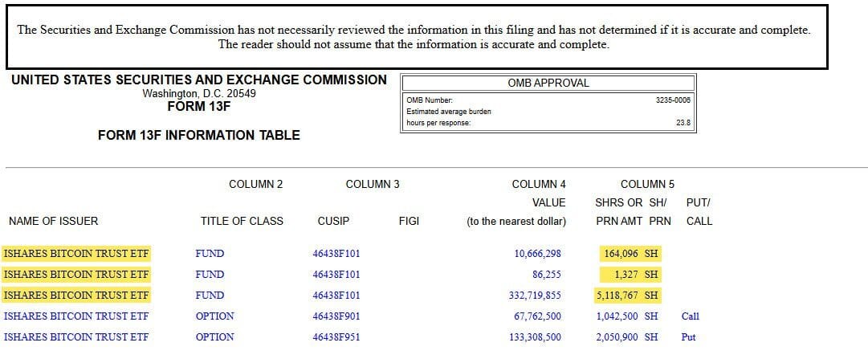Click the OMB Number 3235-0006
This screenshot has height=363, width=868.
(673, 100)
